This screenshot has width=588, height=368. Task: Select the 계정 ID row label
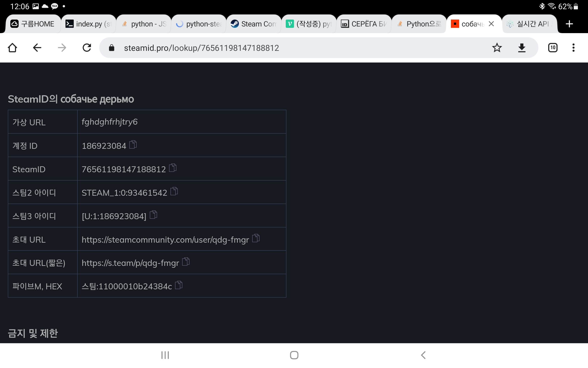pos(25,146)
